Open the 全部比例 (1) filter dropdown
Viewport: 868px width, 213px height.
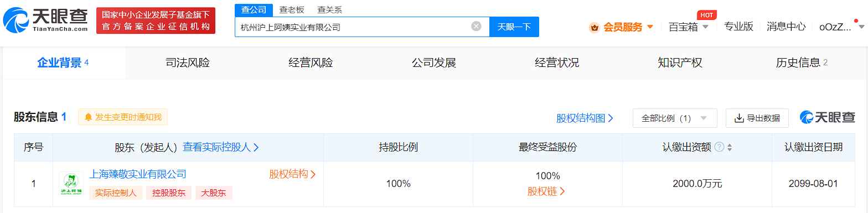point(675,118)
